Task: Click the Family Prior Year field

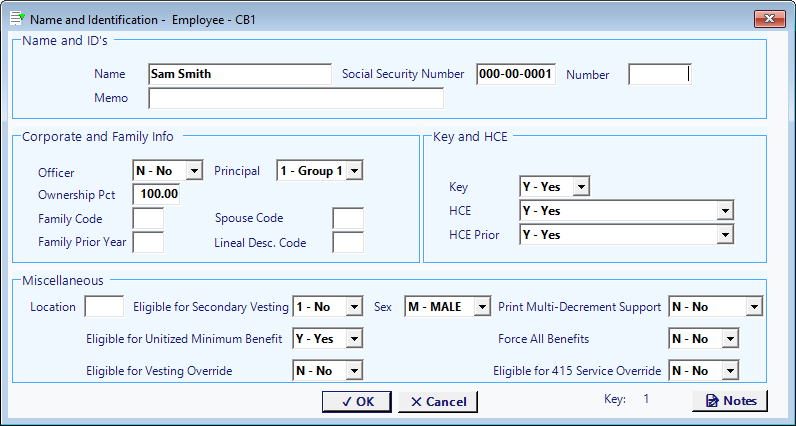Action: [148, 242]
